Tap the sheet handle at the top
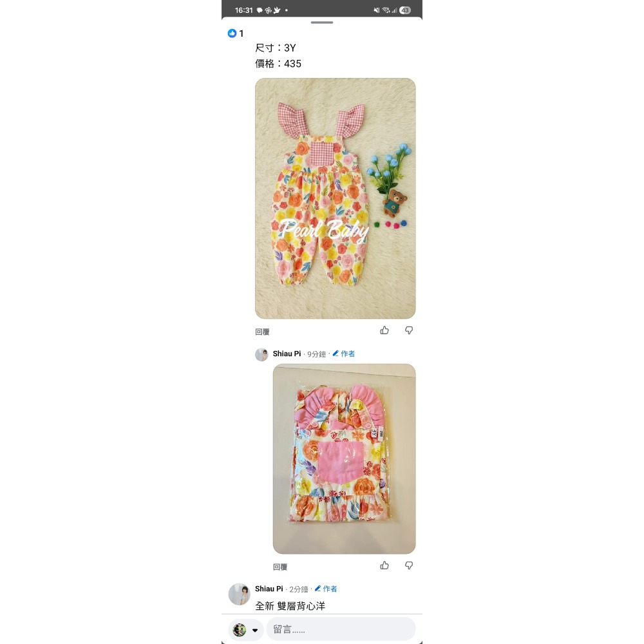 click(x=322, y=23)
